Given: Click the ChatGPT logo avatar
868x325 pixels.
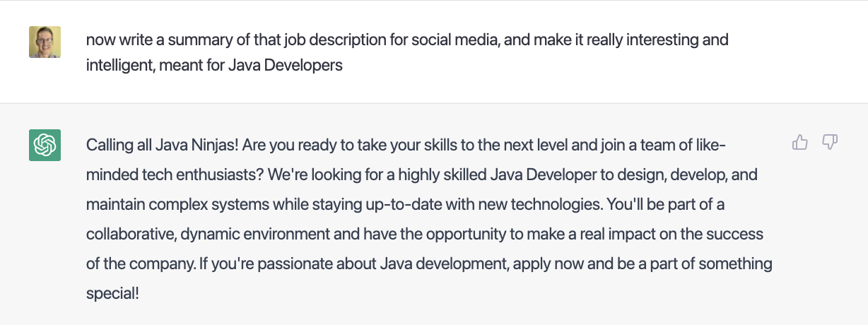Looking at the screenshot, I should (x=45, y=146).
